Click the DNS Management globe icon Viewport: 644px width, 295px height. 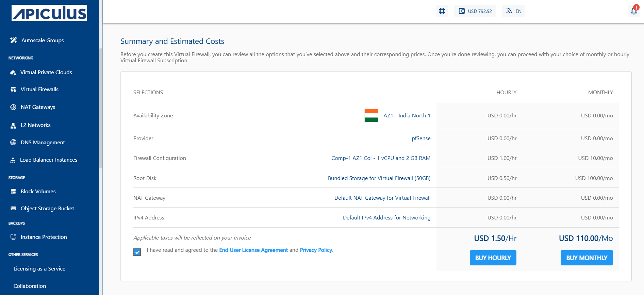13,142
